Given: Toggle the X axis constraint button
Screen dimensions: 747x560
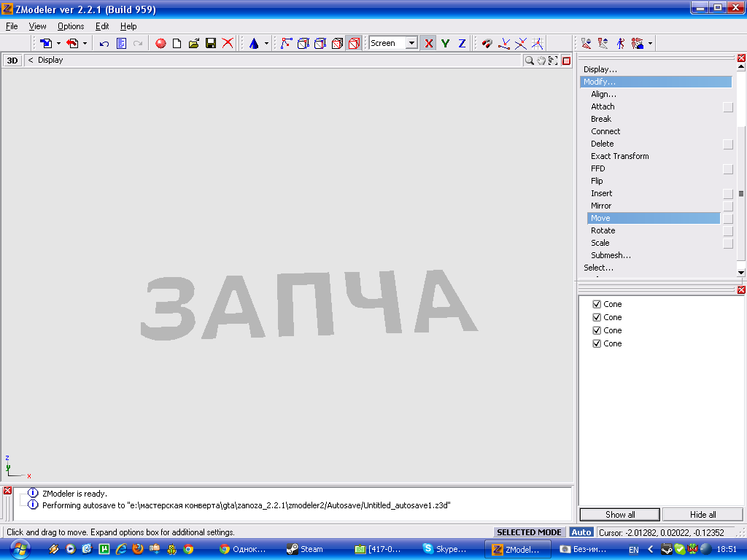Looking at the screenshot, I should 428,44.
